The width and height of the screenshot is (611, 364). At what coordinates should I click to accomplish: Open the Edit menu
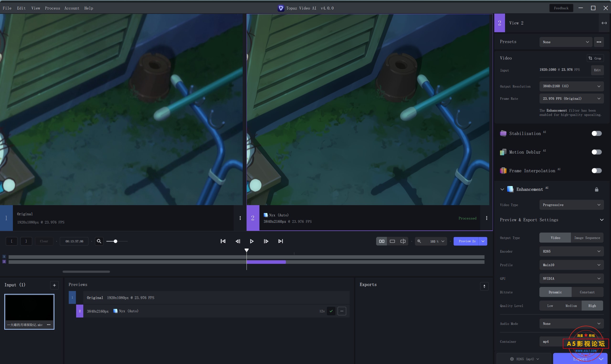(21, 8)
